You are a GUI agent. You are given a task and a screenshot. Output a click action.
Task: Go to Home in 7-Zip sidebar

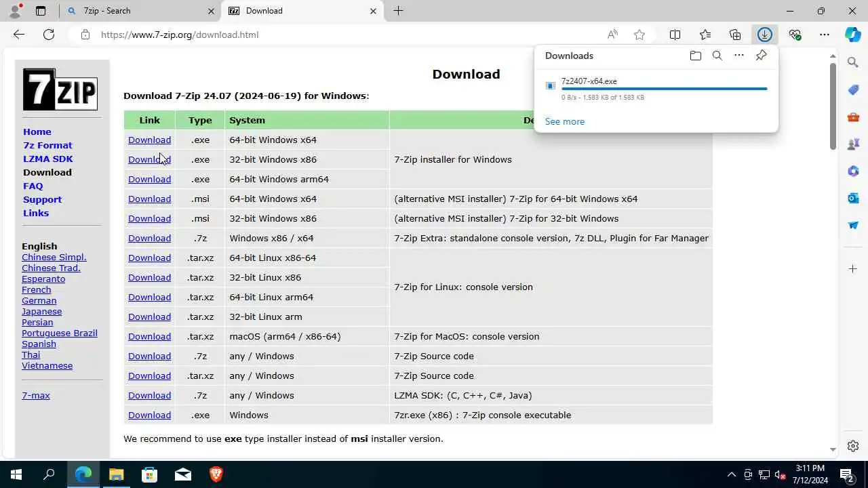coord(37,131)
